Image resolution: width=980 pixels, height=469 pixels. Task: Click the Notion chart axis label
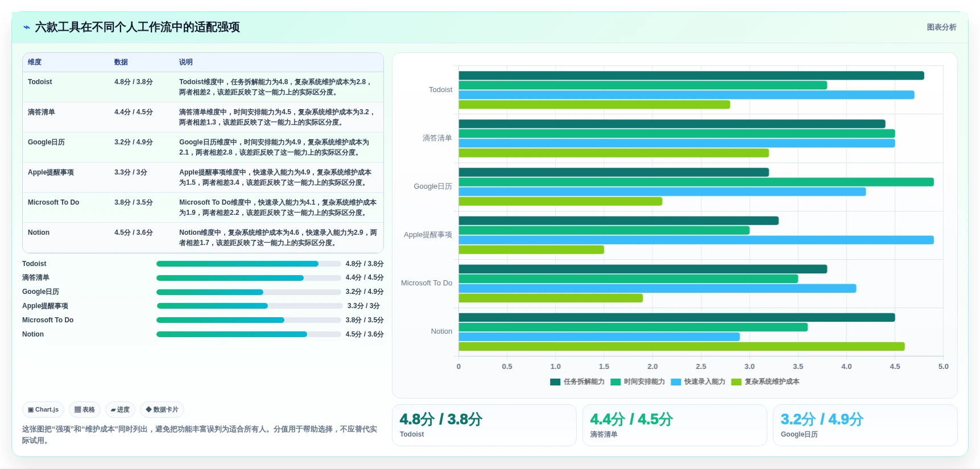pyautogui.click(x=441, y=331)
